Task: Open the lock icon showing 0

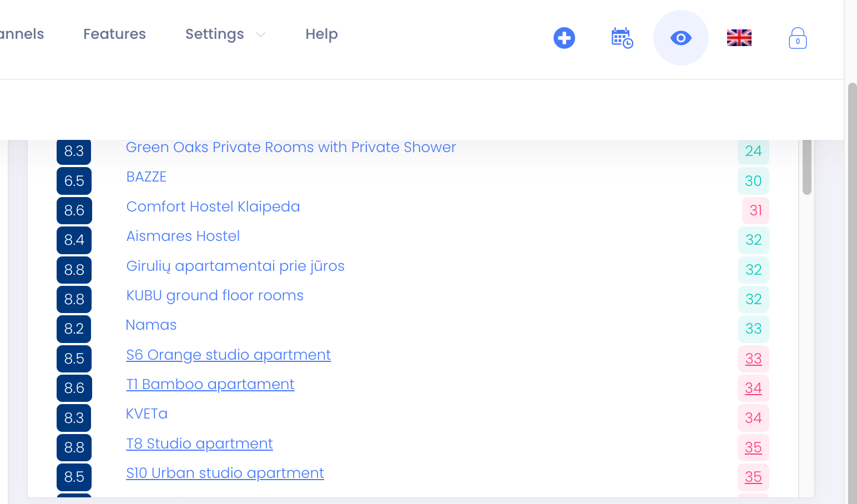Action: 797,38
